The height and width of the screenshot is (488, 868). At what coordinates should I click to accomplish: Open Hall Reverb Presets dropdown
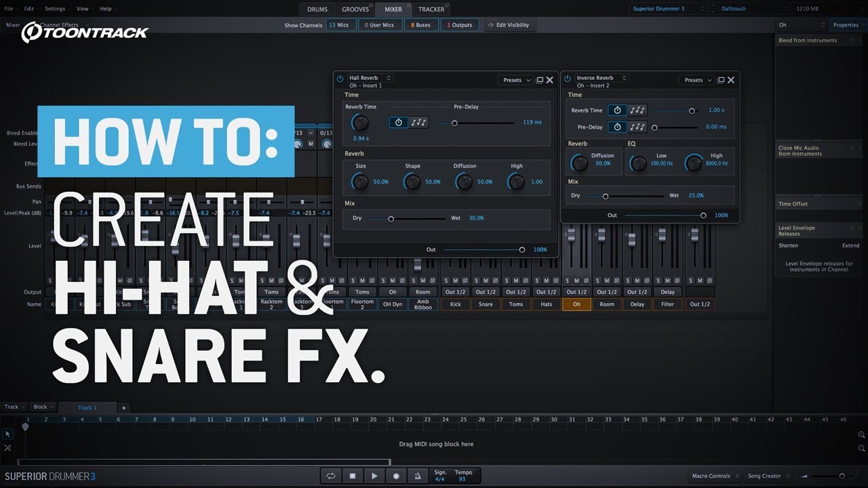pyautogui.click(x=517, y=80)
